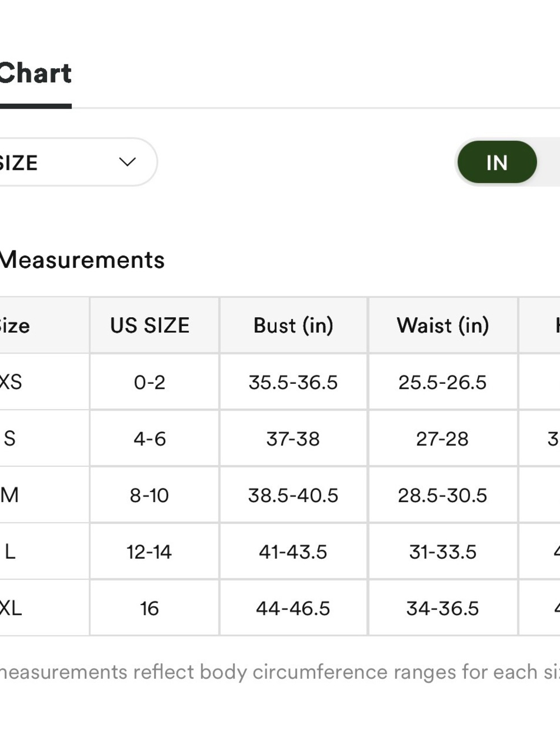This screenshot has width=560, height=747.
Task: Click the M row US size 8-10
Action: 150,495
